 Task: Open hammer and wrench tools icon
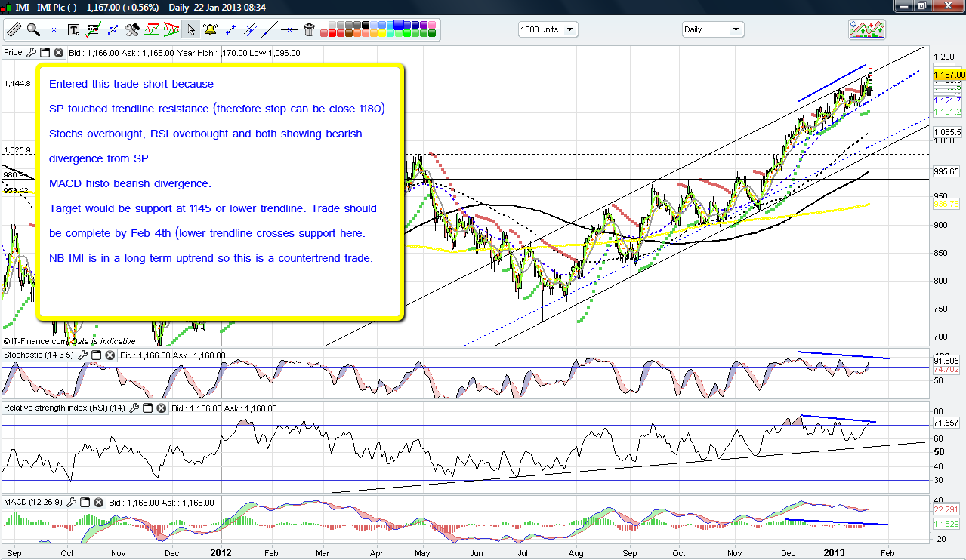click(x=132, y=30)
